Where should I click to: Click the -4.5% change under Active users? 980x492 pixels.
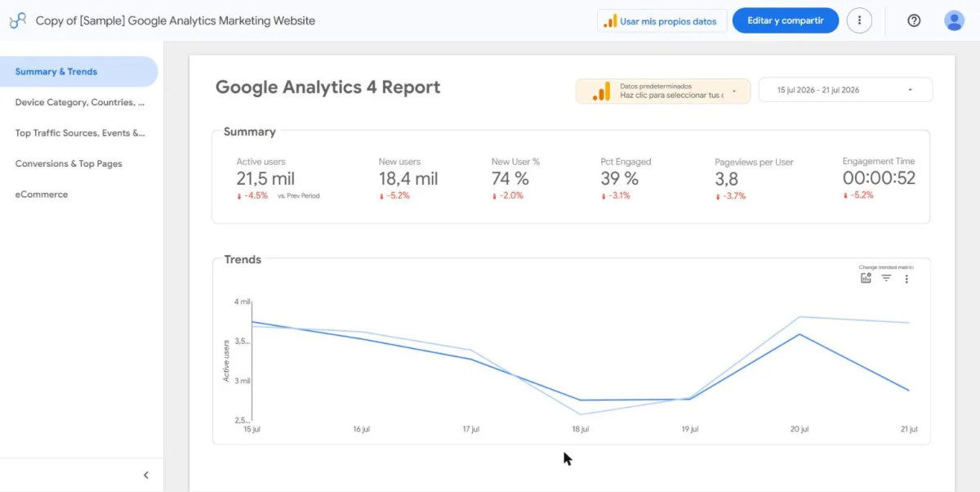(252, 196)
